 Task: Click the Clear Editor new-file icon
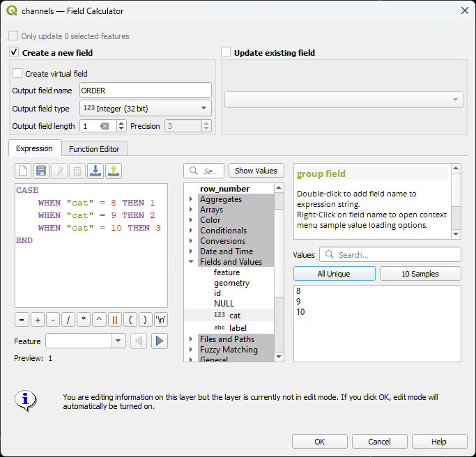point(23,171)
